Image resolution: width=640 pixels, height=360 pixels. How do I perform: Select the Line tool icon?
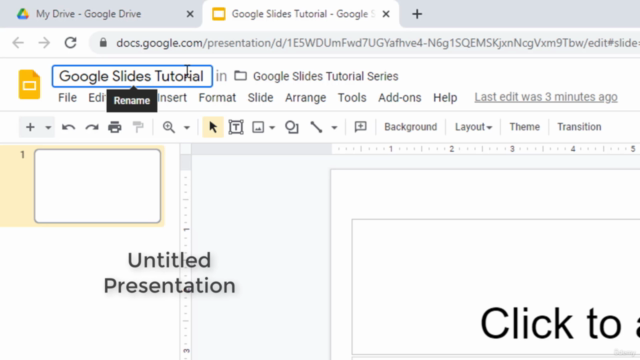316,127
